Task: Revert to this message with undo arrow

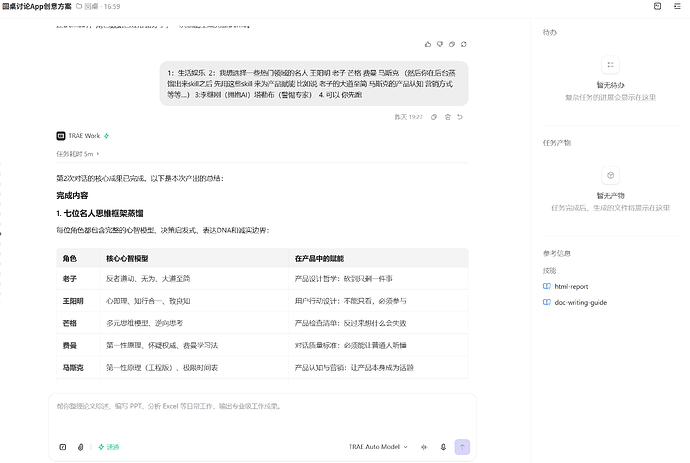Action: point(460,117)
